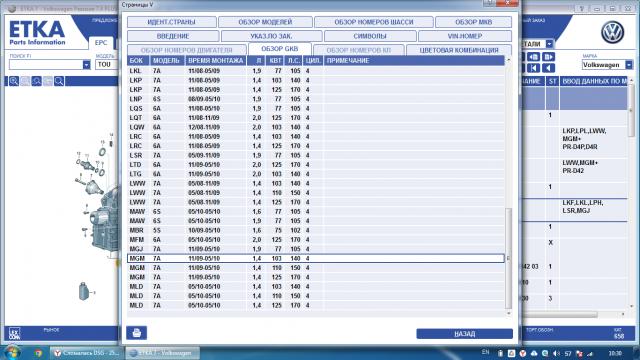Open the ОБЗОР НОМЕРОВ КП tab
This screenshot has height=360, width=640.
coord(359,50)
